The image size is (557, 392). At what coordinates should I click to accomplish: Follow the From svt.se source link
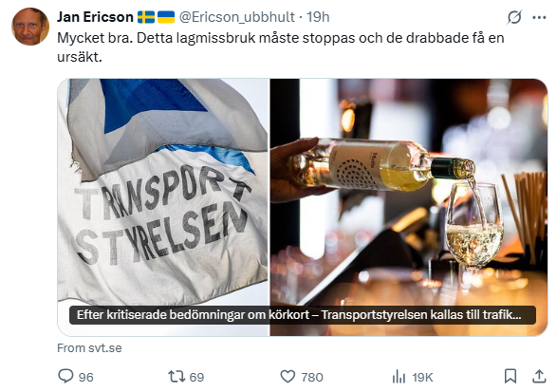pos(89,348)
